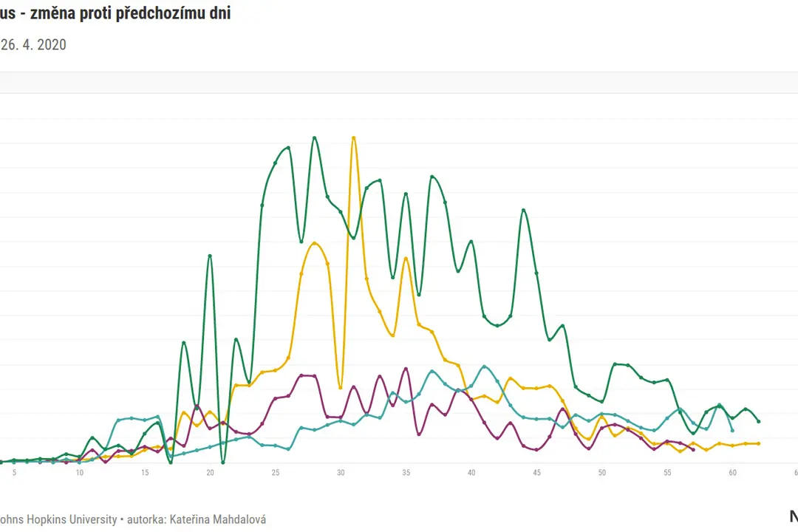Click the gray header strip above the chart
The height and width of the screenshot is (532, 798).
(399, 83)
